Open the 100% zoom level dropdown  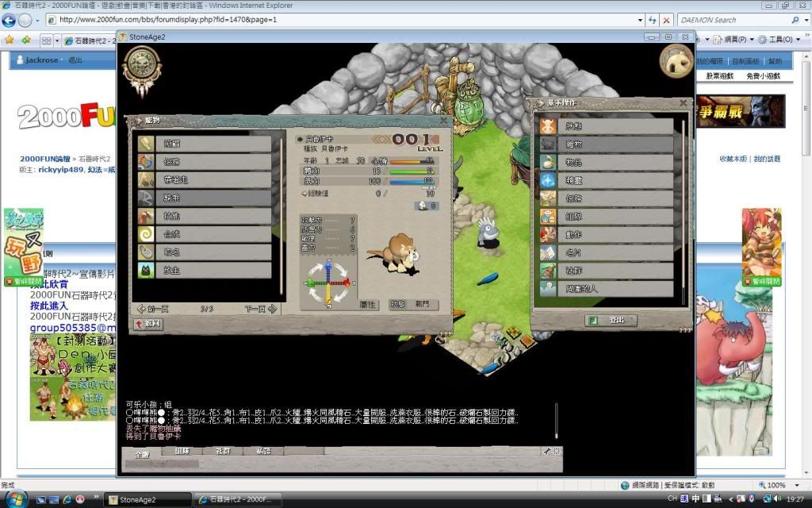pos(797,485)
